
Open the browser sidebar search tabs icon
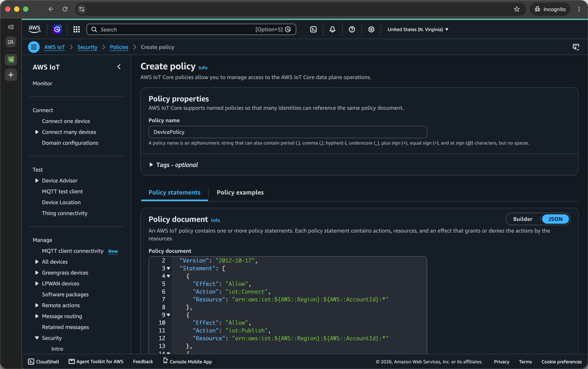11,42
